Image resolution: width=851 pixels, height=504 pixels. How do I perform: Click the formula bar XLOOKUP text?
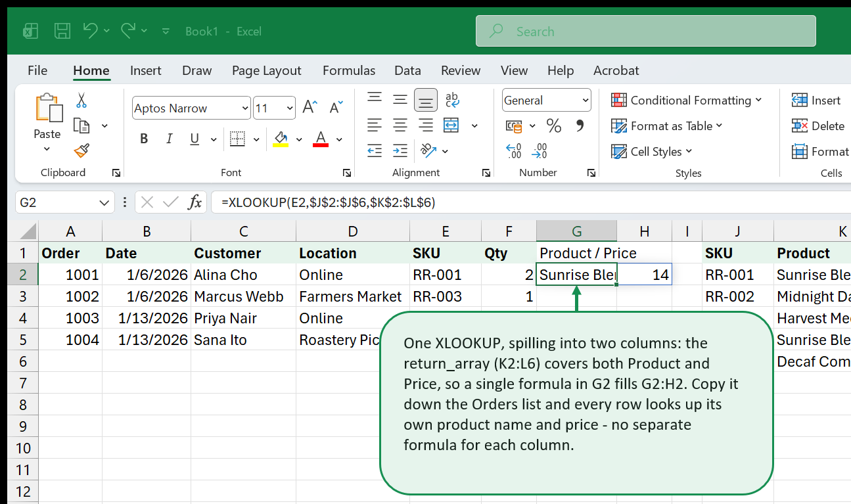point(328,202)
